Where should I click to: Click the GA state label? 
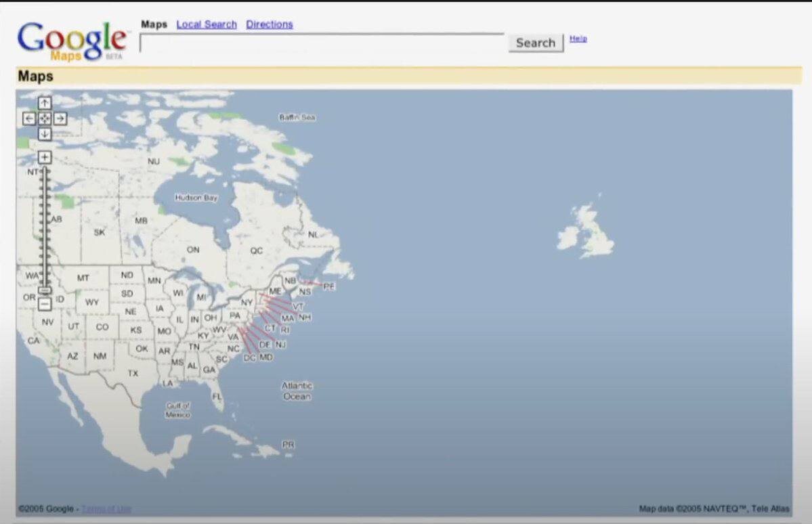pos(209,370)
